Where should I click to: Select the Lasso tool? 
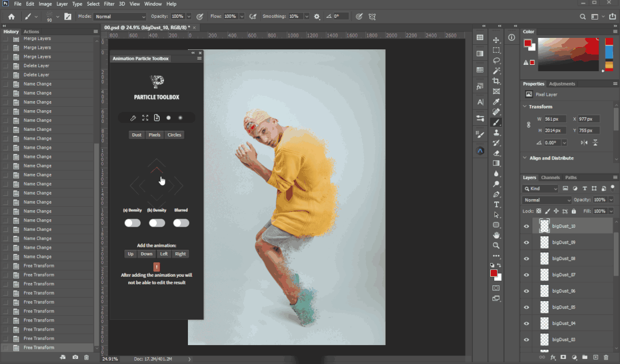point(496,61)
